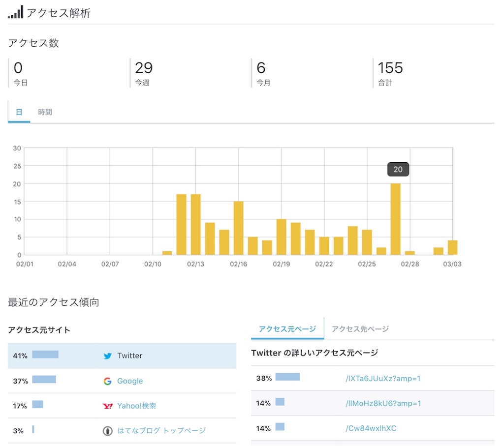Click the 02/01 axis label
This screenshot has width=504, height=446.
(x=25, y=264)
